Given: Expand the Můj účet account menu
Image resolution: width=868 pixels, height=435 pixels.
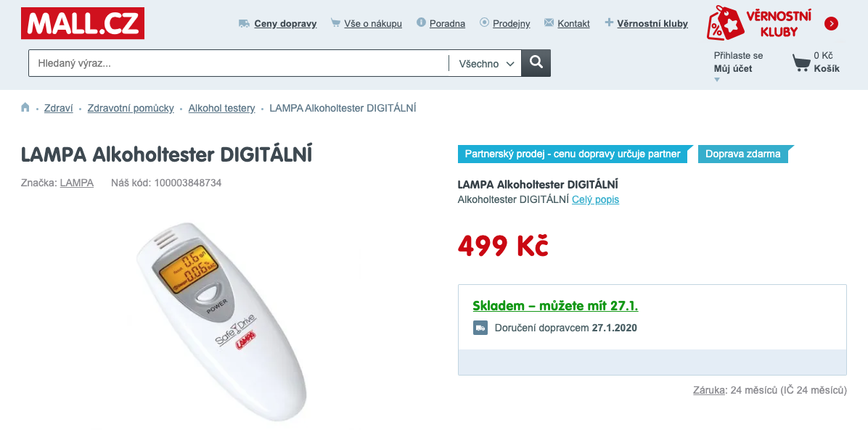Looking at the screenshot, I should click(732, 69).
